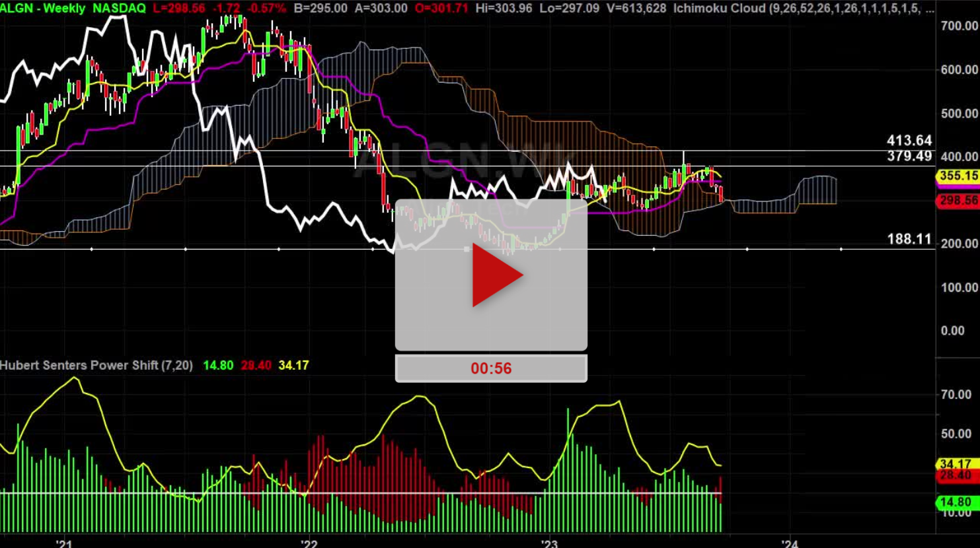
Task: Click the 500.00 price axis label
Action: [x=960, y=113]
